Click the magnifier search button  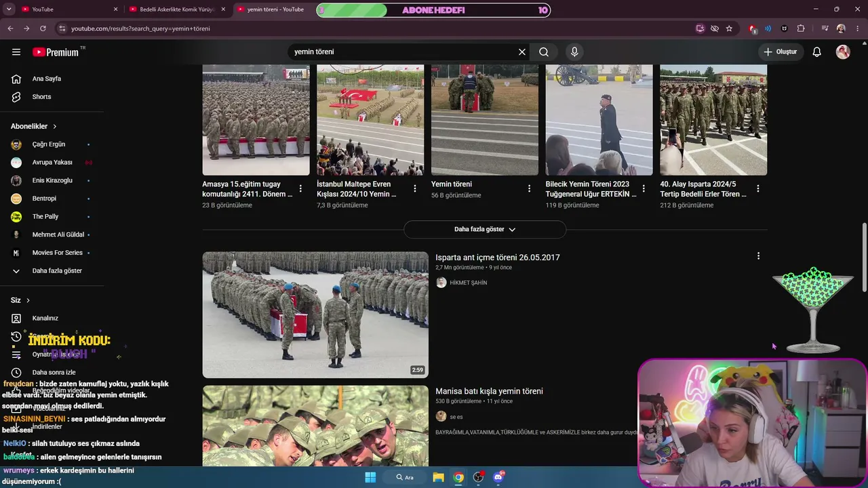coord(544,52)
